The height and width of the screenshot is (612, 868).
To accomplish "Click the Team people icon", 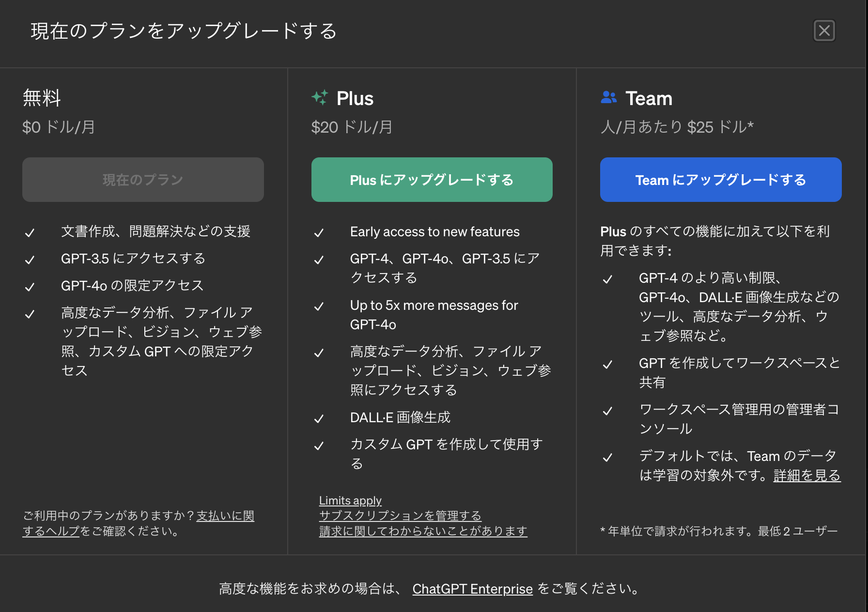I will pyautogui.click(x=609, y=98).
